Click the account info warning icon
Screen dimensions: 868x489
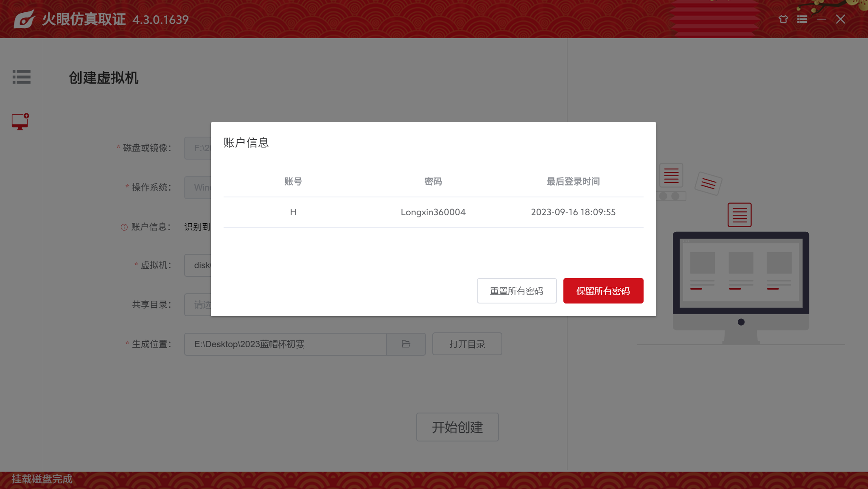(x=124, y=227)
